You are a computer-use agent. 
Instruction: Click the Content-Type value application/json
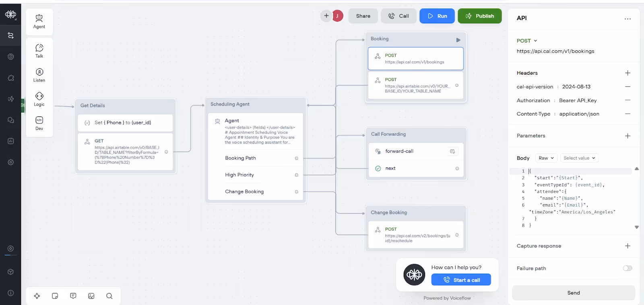(x=579, y=114)
